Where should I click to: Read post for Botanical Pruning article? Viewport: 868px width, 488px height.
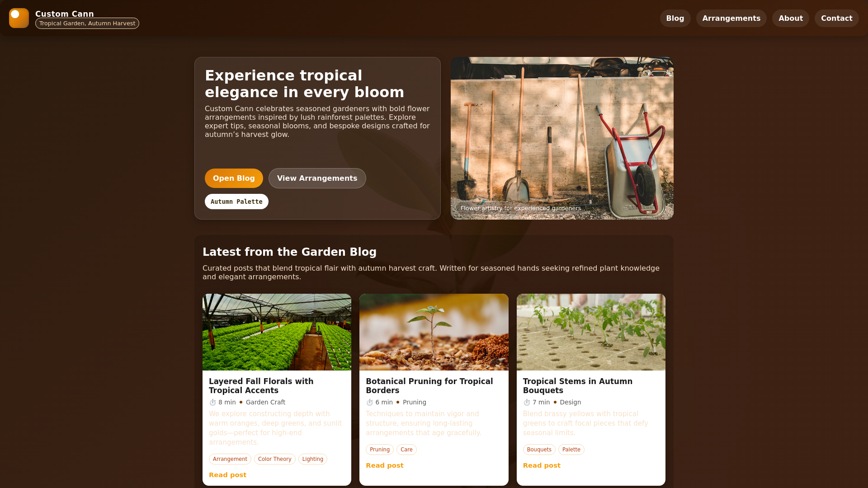pos(384,465)
